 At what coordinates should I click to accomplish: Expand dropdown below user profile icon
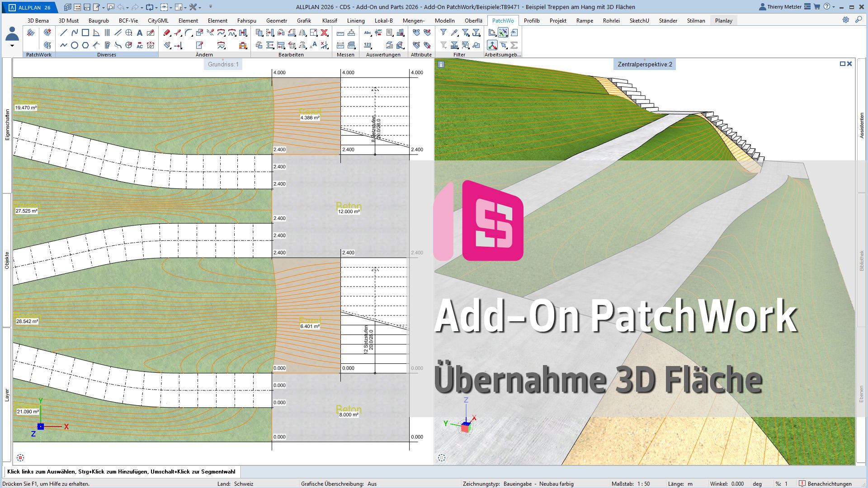(x=12, y=46)
